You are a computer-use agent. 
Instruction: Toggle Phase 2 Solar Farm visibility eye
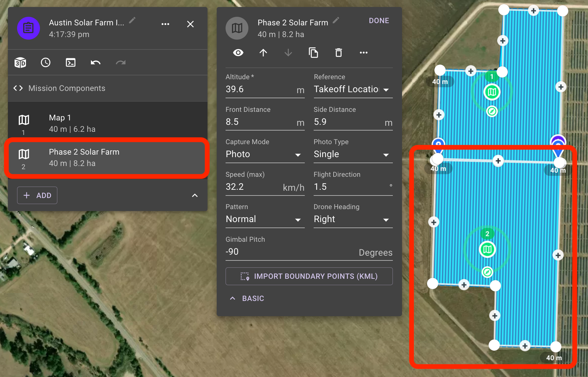pos(238,53)
